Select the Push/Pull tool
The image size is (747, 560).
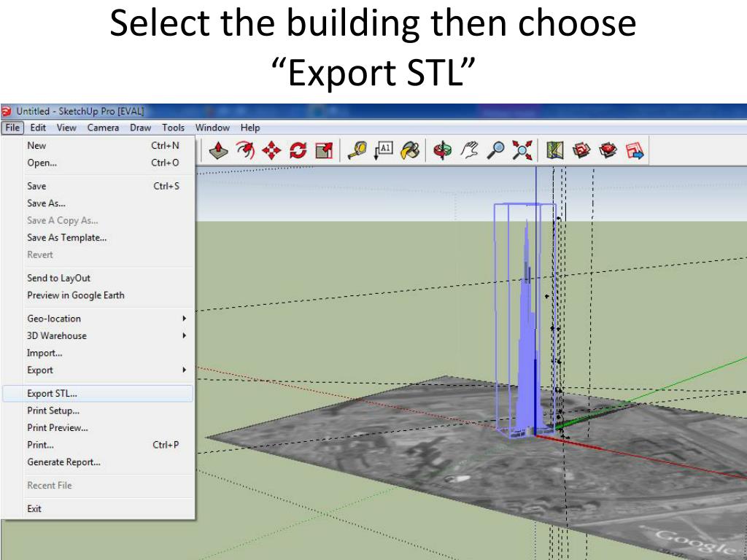tap(218, 151)
